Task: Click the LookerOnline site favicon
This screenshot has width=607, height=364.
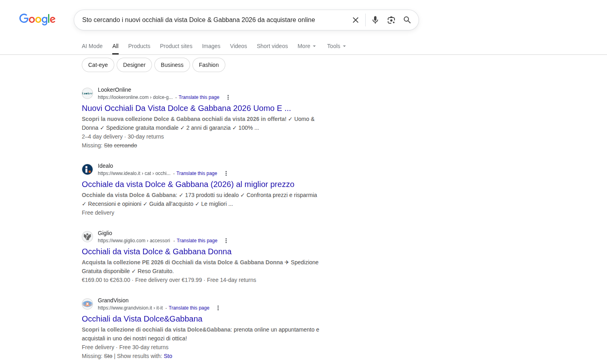Action: click(87, 93)
